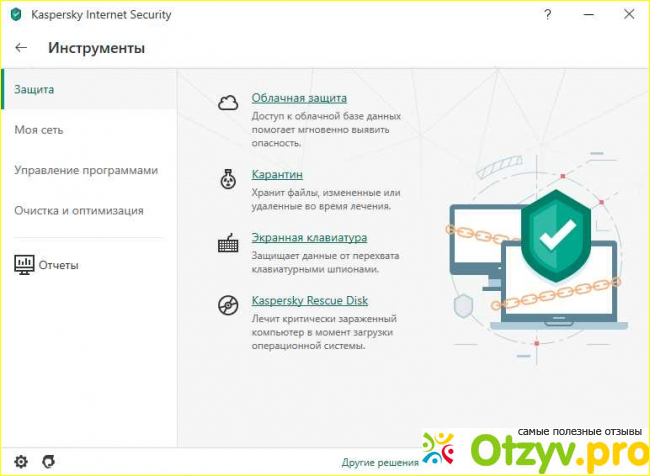Image resolution: width=650 pixels, height=476 pixels.
Task: Click the Карантин flask icon
Action: click(x=228, y=179)
